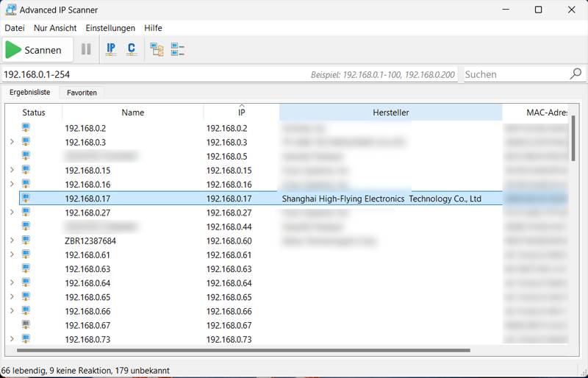588x378 pixels.
Task: Click the computer icon for ZBR12387684
Action: point(26,240)
